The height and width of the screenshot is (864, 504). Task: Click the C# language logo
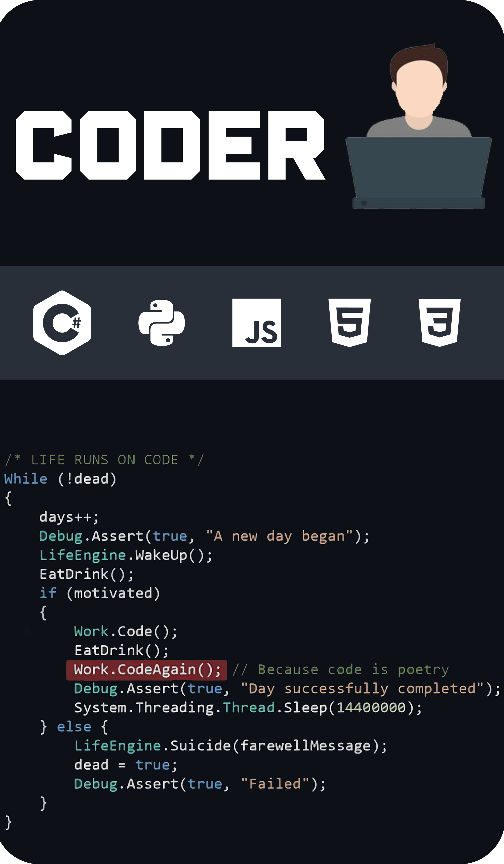click(62, 323)
